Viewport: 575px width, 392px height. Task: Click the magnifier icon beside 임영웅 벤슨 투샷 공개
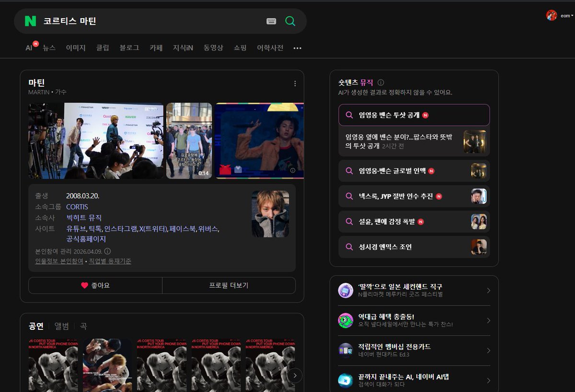(x=349, y=115)
